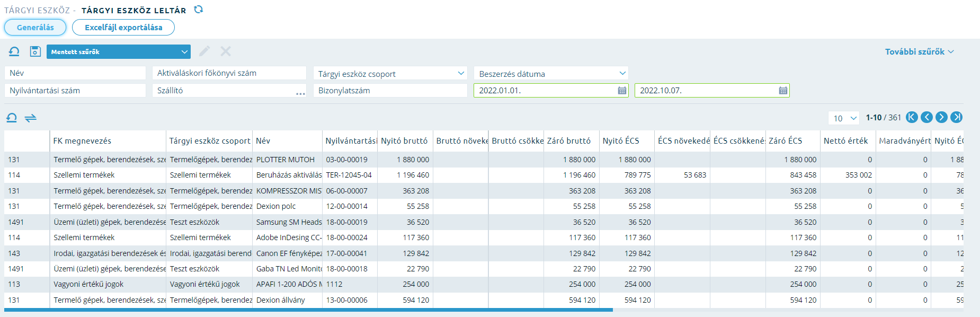Open the Mentett szűrők dropdown
This screenshot has width=980, height=317.
tap(118, 51)
